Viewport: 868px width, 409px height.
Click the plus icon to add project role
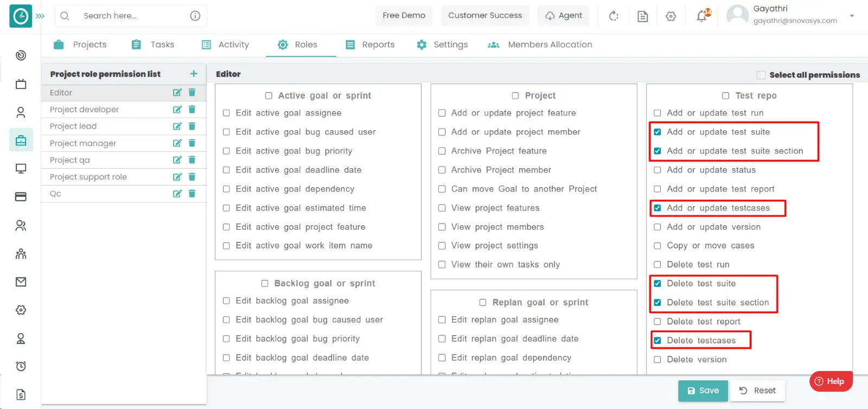pos(194,74)
